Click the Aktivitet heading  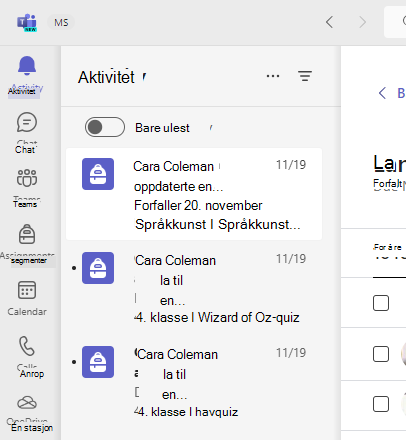click(106, 77)
